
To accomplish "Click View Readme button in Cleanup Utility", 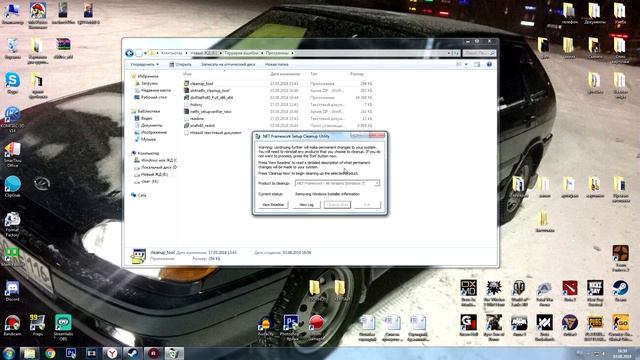I will pyautogui.click(x=273, y=204).
